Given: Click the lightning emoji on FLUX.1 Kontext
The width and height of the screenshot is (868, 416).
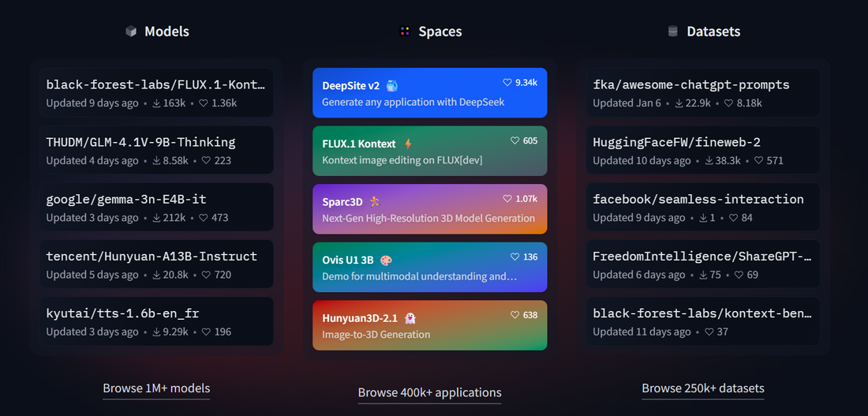Looking at the screenshot, I should (x=408, y=144).
